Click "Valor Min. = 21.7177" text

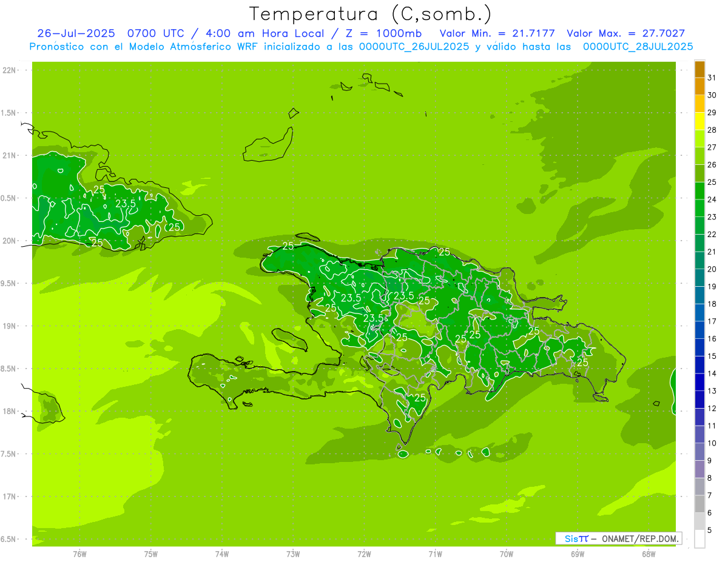[497, 33]
